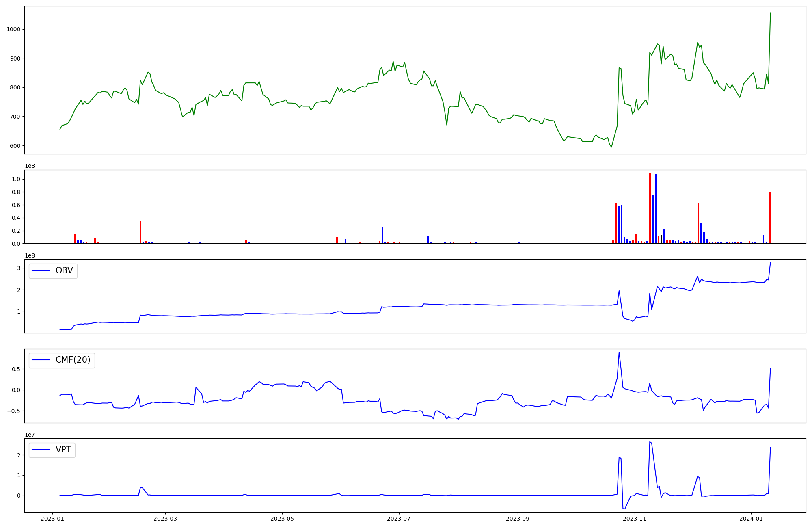Image resolution: width=812 pixels, height=528 pixels.
Task: Click the 1e7 multiplier above VPT chart
Action: pos(30,435)
